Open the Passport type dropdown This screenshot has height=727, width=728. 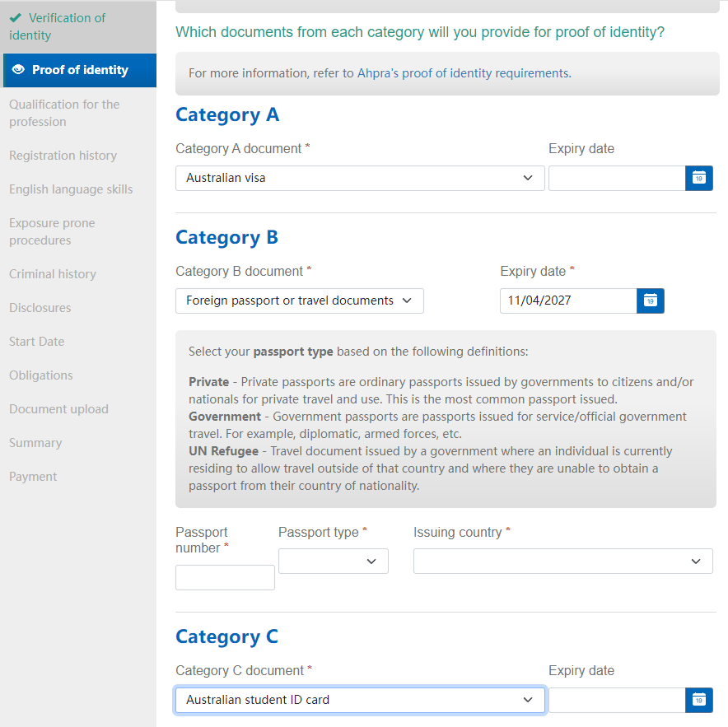tap(333, 561)
